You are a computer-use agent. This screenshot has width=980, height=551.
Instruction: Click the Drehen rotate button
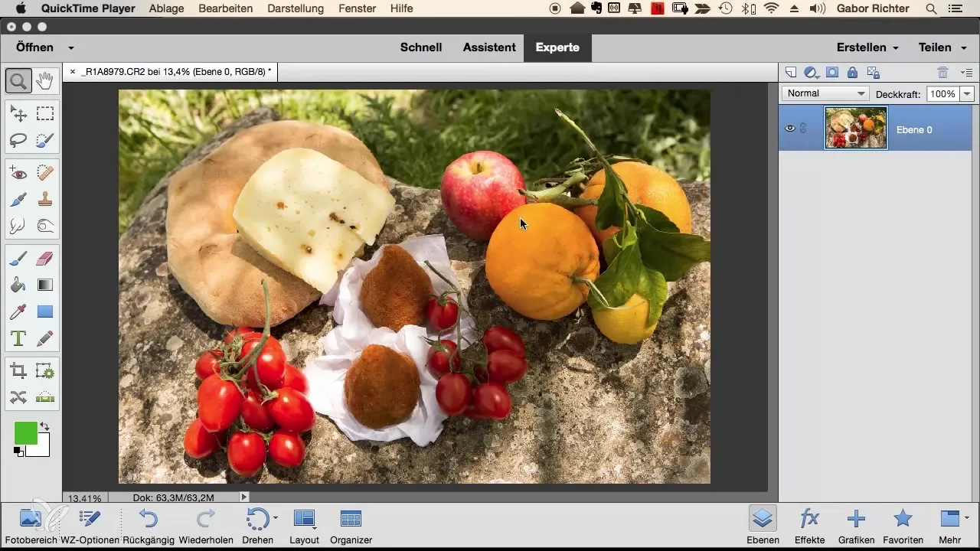[258, 525]
